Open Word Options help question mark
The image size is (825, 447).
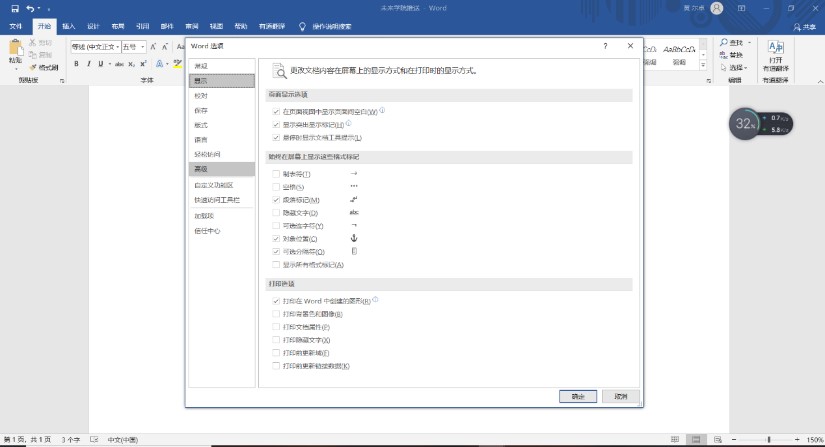coord(606,46)
